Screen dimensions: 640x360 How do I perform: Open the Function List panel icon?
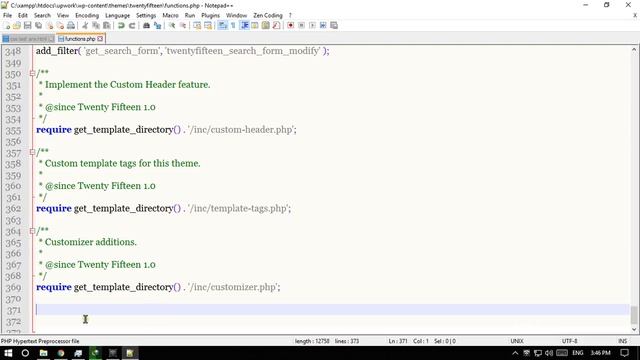[276, 25]
